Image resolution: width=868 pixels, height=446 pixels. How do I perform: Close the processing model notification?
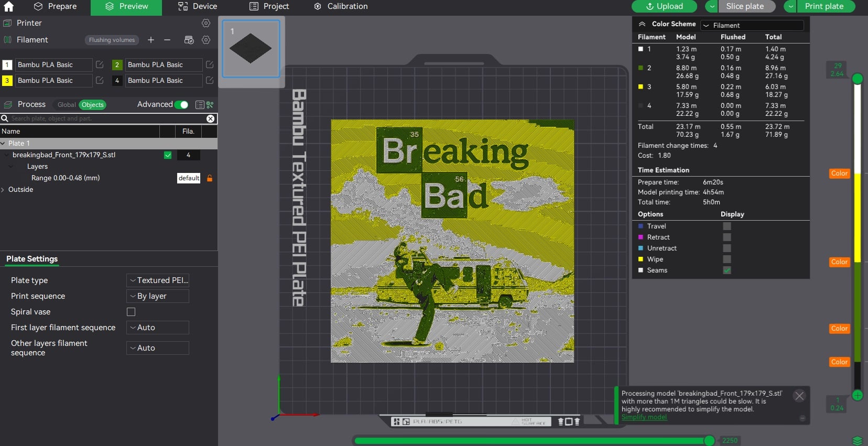point(799,396)
